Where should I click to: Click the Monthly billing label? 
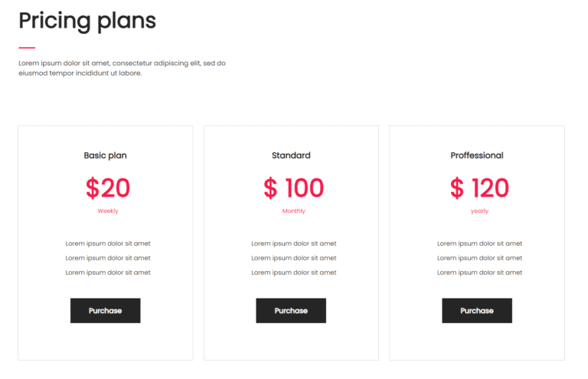coord(293,211)
